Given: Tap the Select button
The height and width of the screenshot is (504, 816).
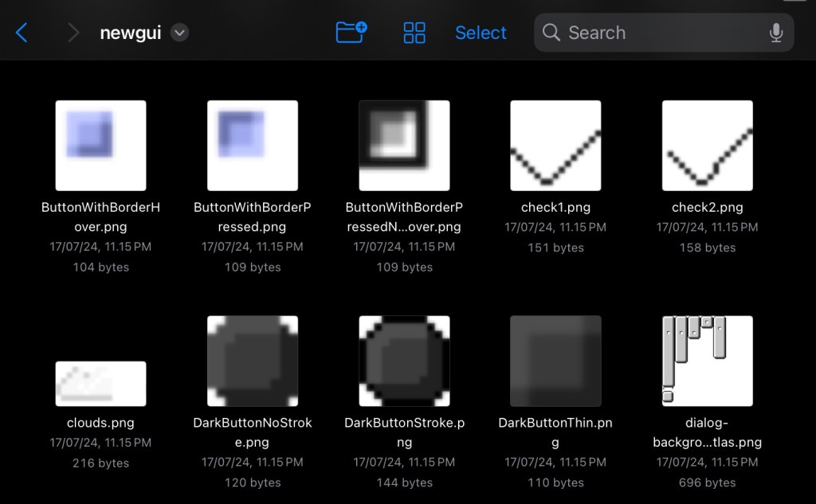Looking at the screenshot, I should point(481,33).
